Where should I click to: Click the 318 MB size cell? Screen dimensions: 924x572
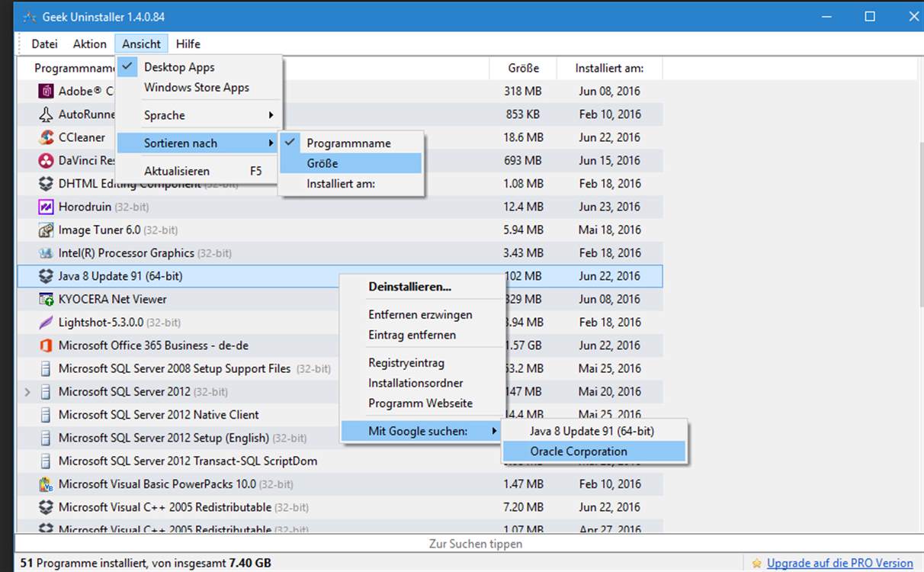[x=523, y=92]
